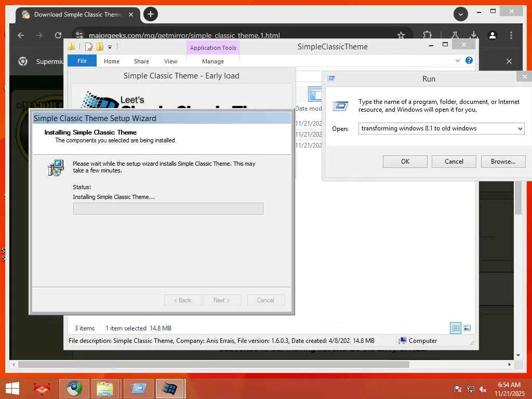
Task: Switch Explorer to large icons view
Action: pos(467,328)
